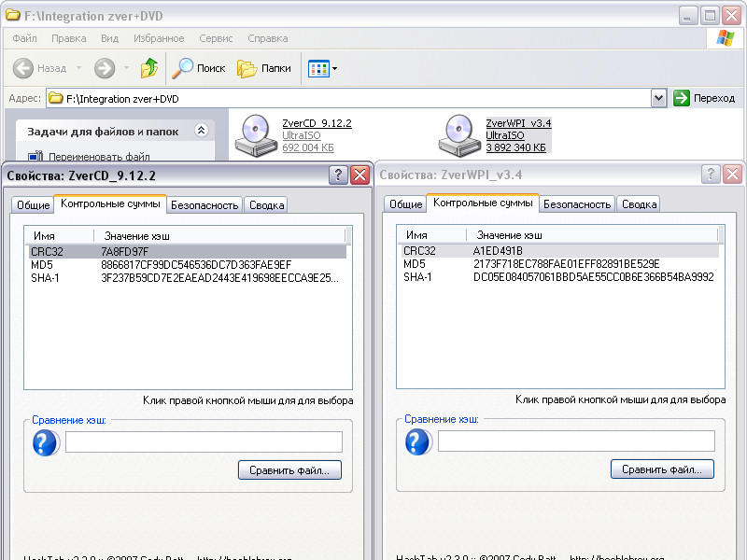
Task: Select CRC32 row 7A8FD97F
Action: 188,251
